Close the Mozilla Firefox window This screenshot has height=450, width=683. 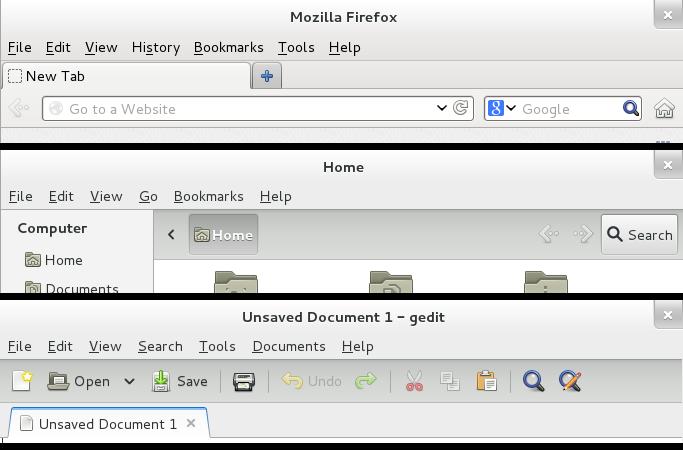668,15
